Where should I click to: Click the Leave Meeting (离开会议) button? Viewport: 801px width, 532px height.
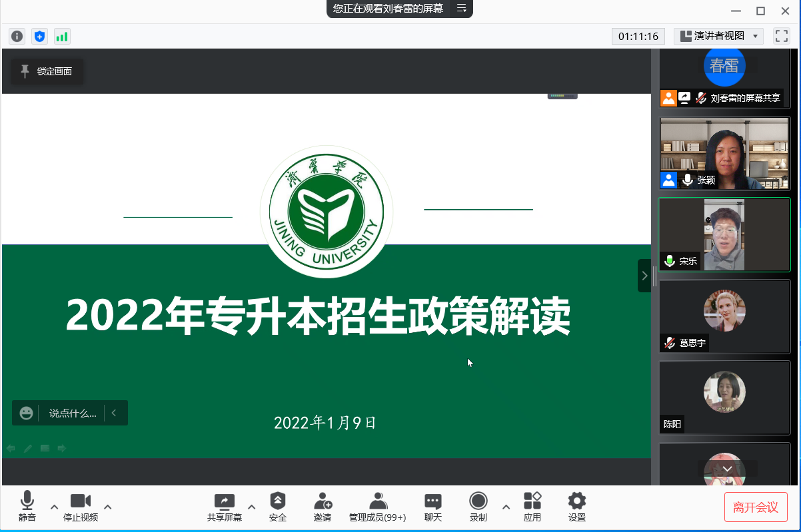[x=756, y=507]
